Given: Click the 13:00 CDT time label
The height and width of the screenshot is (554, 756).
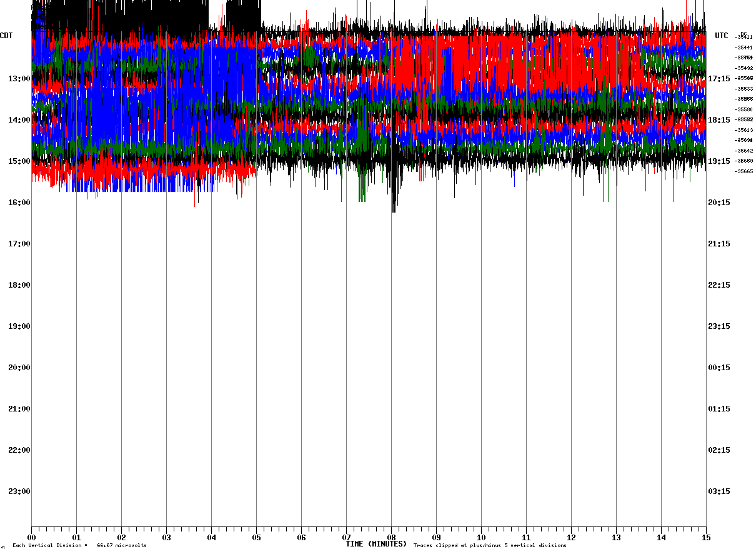Looking at the screenshot, I should tap(19, 79).
